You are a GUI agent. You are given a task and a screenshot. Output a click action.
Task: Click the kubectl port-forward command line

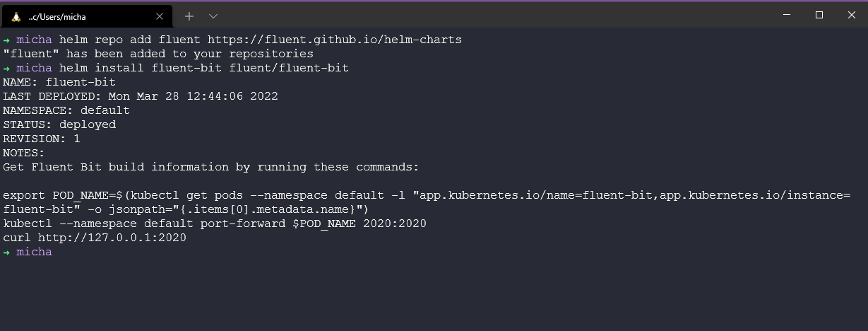click(x=214, y=223)
